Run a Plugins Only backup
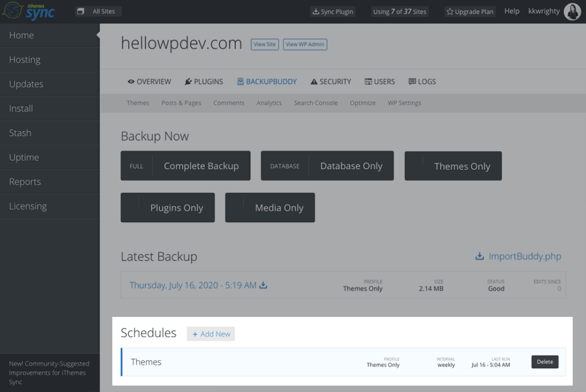The width and height of the screenshot is (586, 392). [168, 207]
